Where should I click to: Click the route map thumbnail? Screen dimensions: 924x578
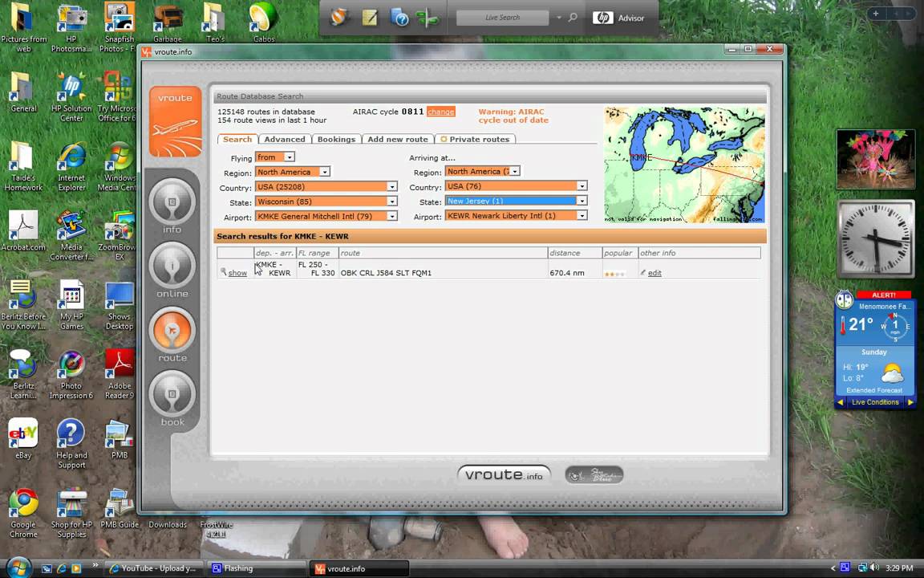tap(685, 165)
